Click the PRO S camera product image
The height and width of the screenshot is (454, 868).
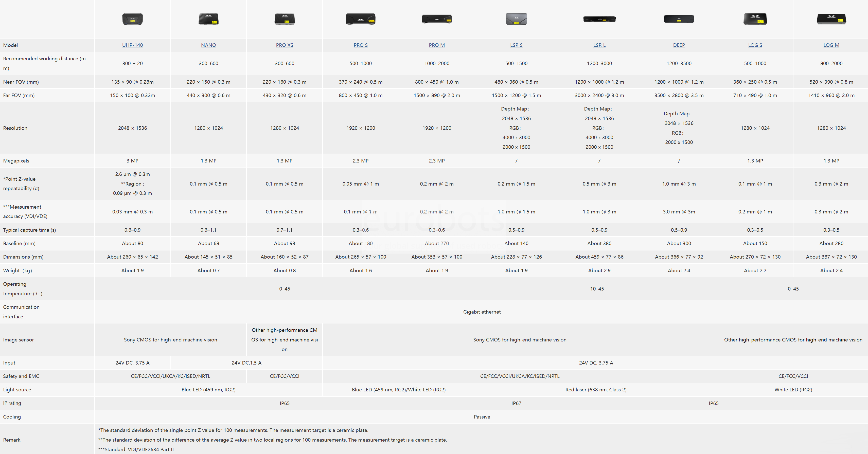pos(361,19)
